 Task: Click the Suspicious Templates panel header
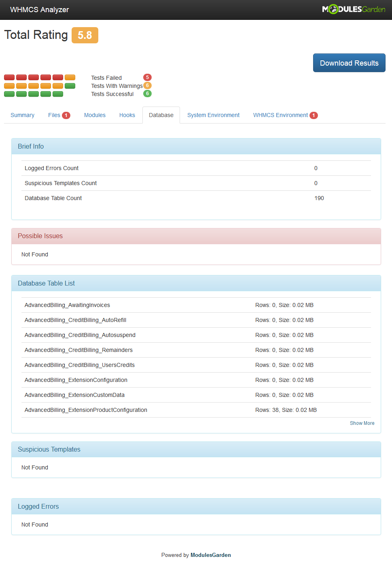coord(196,450)
